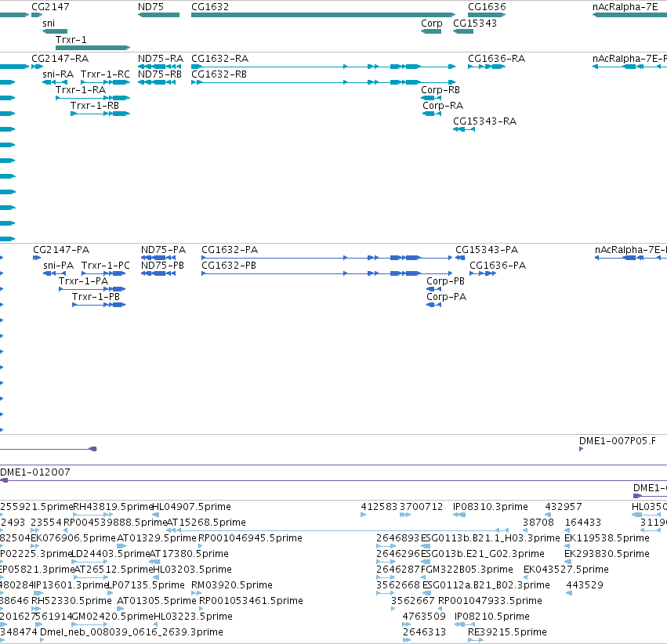
Task: Select transcript CG15343-RA label
Action: click(484, 121)
